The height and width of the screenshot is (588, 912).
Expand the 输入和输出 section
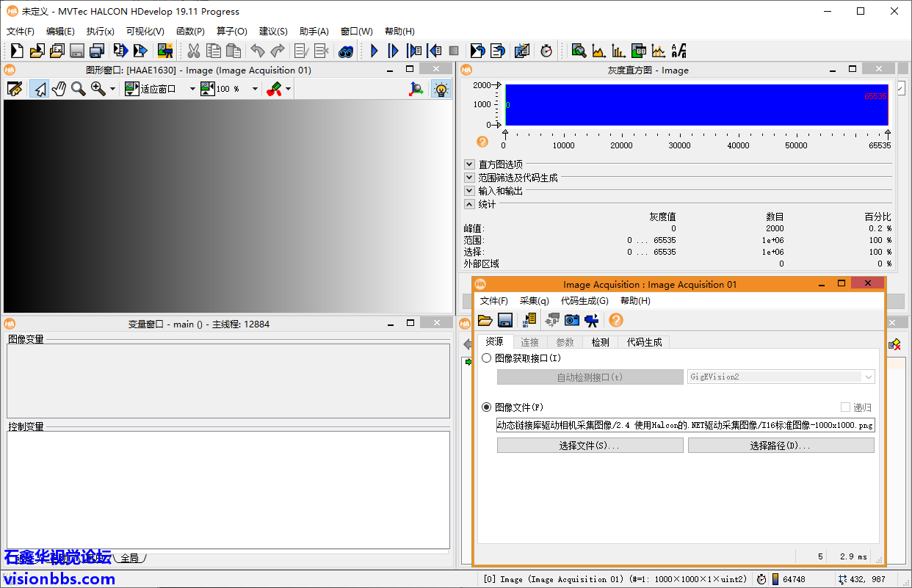pyautogui.click(x=470, y=191)
